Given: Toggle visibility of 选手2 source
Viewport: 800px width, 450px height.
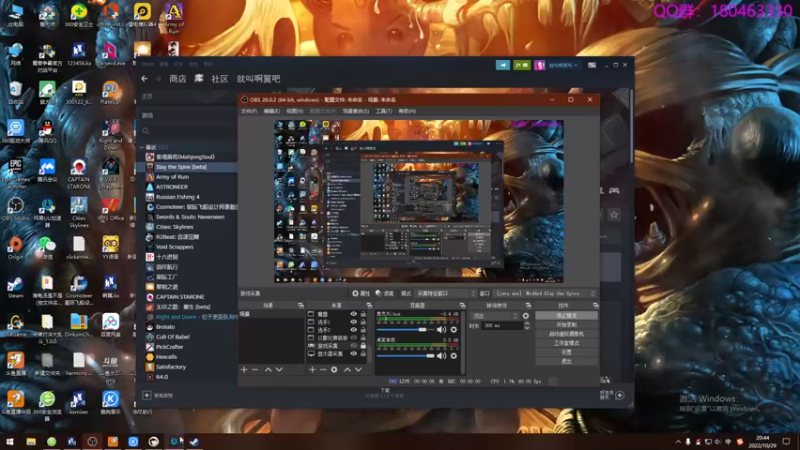Looking at the screenshot, I should click(354, 330).
